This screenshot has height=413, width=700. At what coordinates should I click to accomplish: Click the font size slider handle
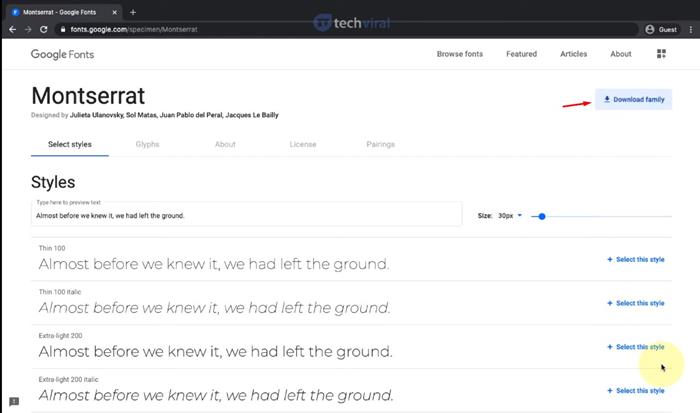point(542,217)
